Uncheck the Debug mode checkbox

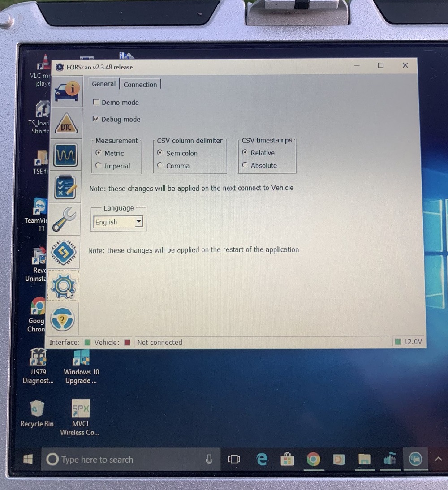tap(96, 119)
